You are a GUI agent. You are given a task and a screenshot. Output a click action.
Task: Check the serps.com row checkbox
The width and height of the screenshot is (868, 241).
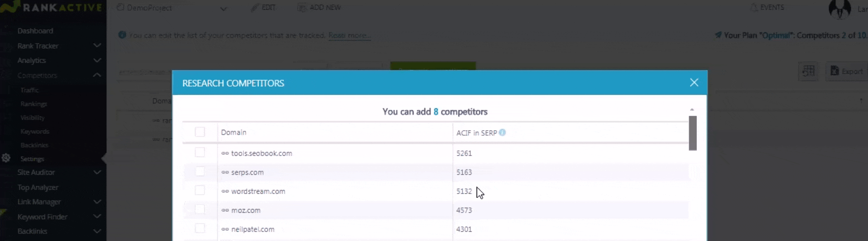point(200,171)
